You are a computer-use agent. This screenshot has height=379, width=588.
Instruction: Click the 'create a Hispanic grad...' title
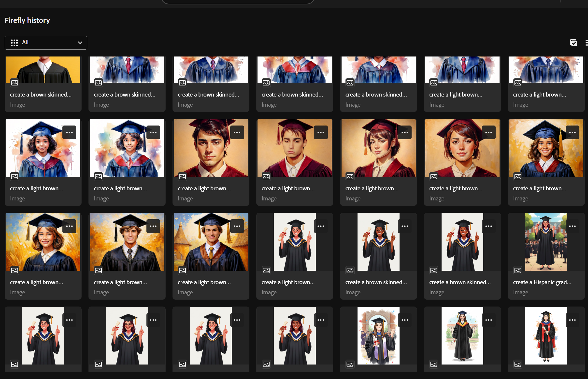tap(542, 282)
